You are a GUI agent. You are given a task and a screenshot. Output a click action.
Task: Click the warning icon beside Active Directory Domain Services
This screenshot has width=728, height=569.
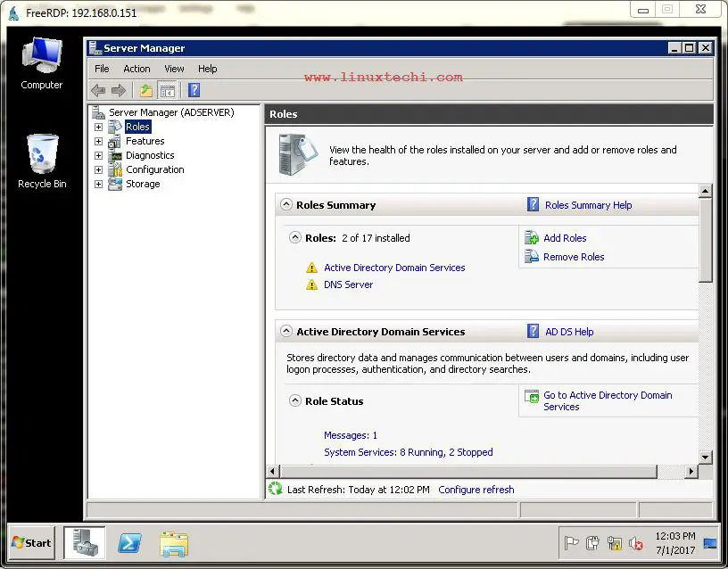click(311, 268)
